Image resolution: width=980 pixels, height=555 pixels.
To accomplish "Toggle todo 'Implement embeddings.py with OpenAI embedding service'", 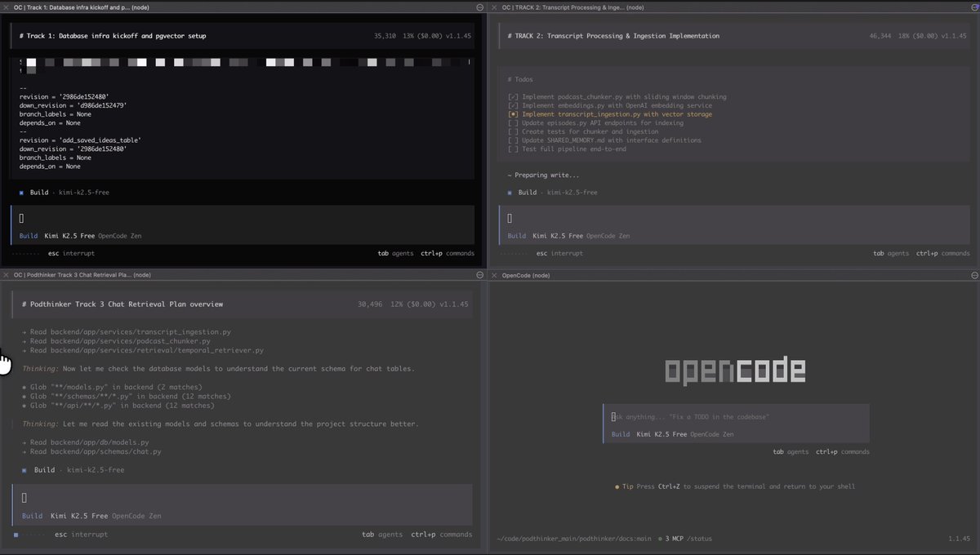I will [x=513, y=105].
